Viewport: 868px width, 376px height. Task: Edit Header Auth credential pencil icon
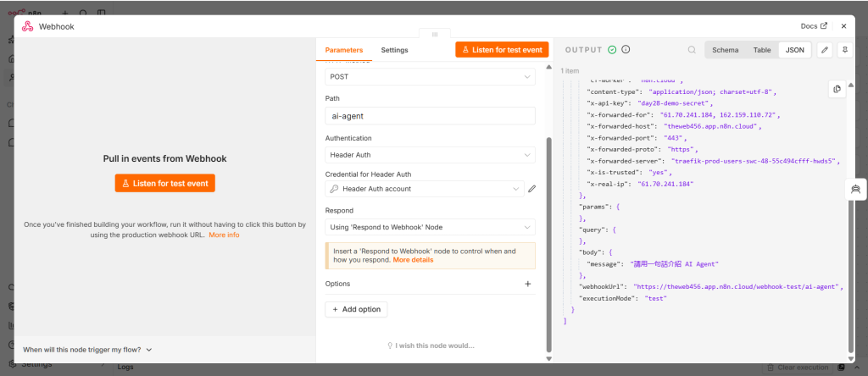532,189
